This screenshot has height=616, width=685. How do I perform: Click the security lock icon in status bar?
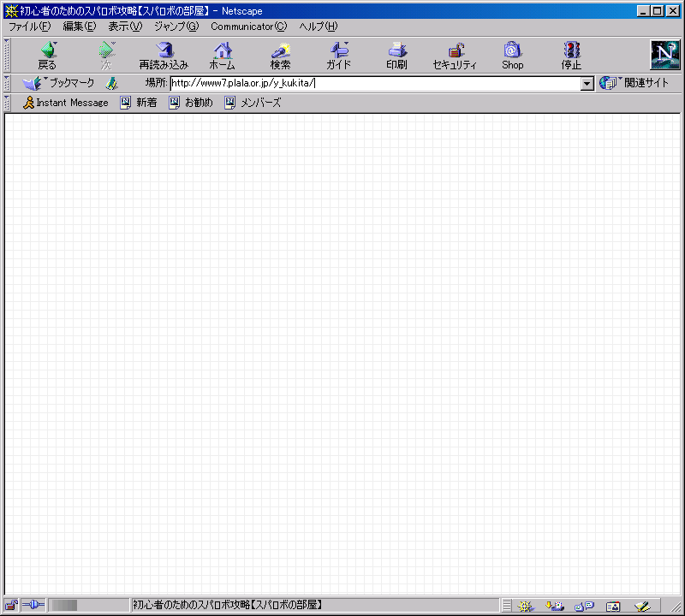11,605
